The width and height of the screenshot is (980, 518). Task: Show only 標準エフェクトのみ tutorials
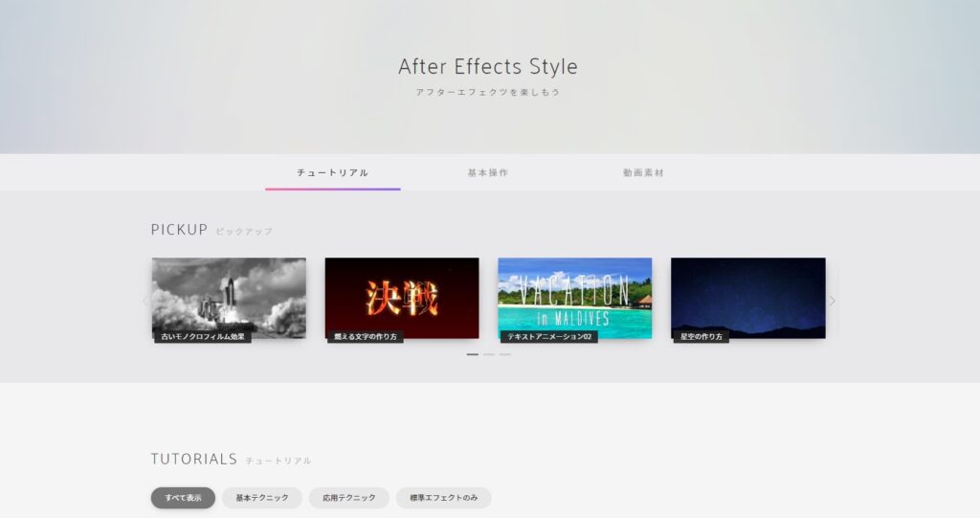443,498
